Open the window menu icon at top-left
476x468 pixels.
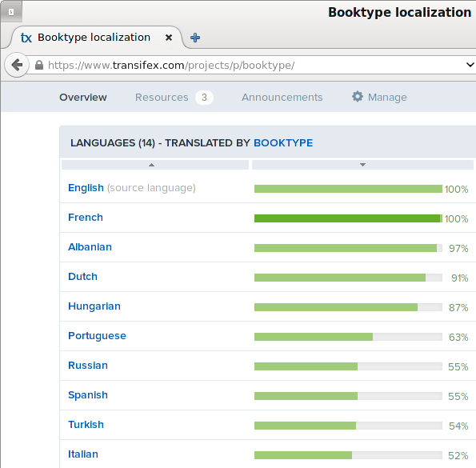pyautogui.click(x=11, y=12)
